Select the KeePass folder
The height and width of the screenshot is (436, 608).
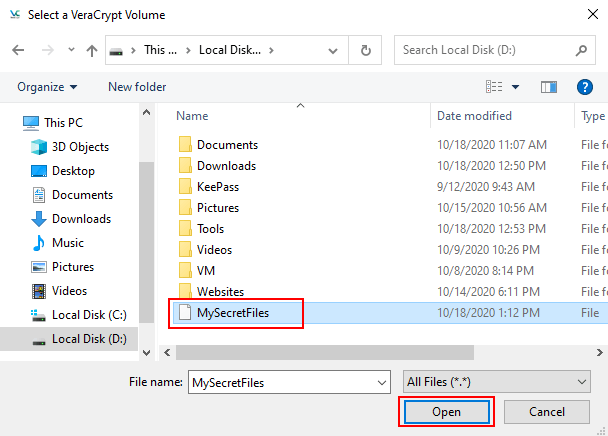[x=209, y=187]
